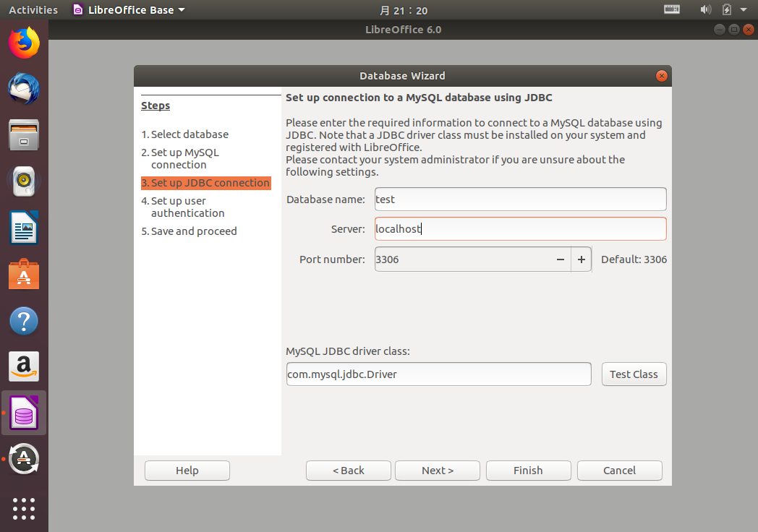Go to step 5 Save and proceed
This screenshot has width=758, height=532.
[189, 231]
